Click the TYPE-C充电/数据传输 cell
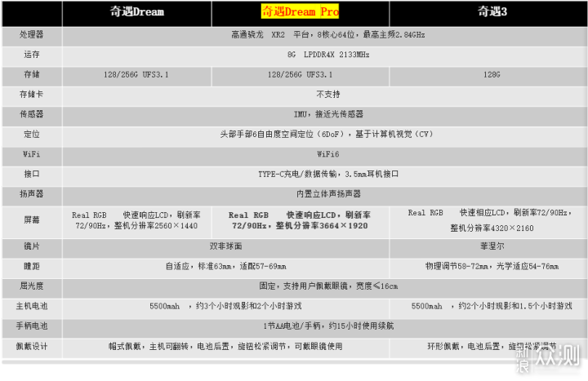Screen dimensions: 588x381 325,175
